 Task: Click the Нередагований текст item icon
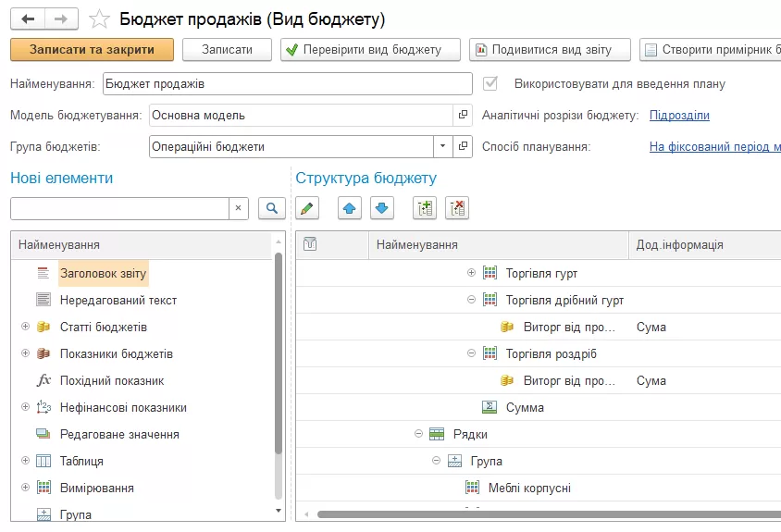coord(43,300)
